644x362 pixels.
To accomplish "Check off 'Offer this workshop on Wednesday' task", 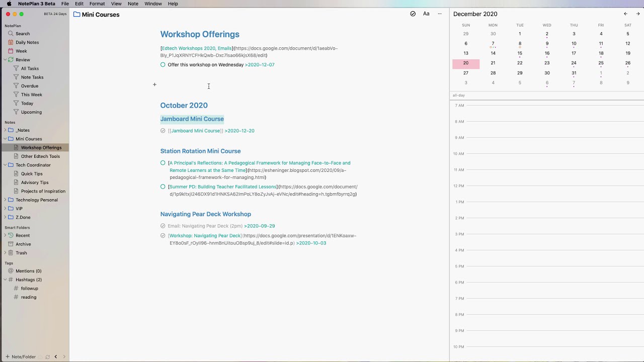I will tap(163, 65).
